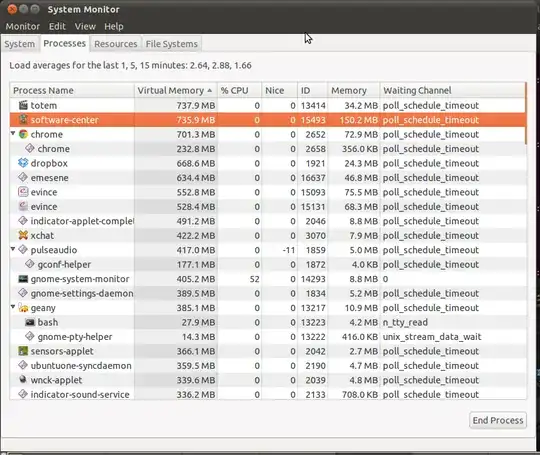Select the indicator-sound-service process name
Screen dimensions: 540x455
(80, 394)
